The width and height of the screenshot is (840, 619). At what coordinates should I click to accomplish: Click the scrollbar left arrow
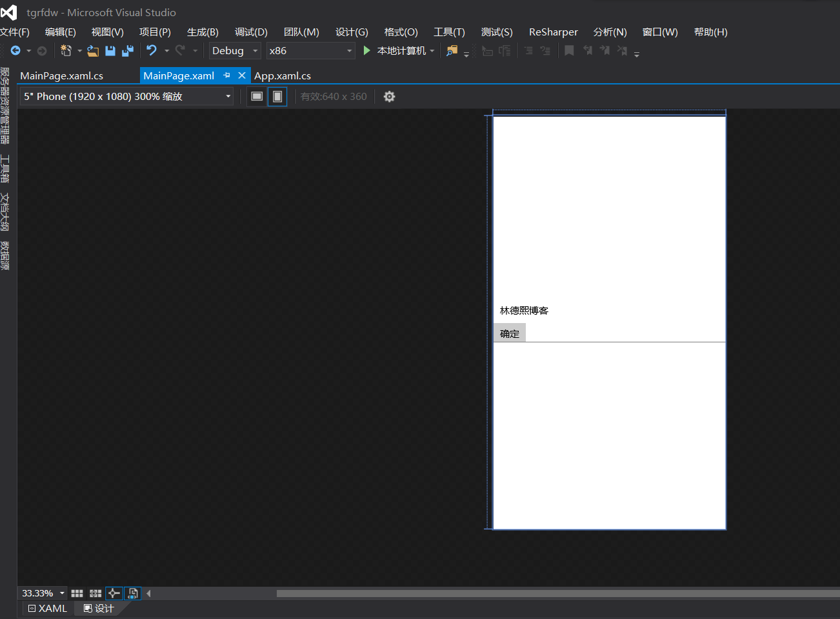[x=148, y=593]
